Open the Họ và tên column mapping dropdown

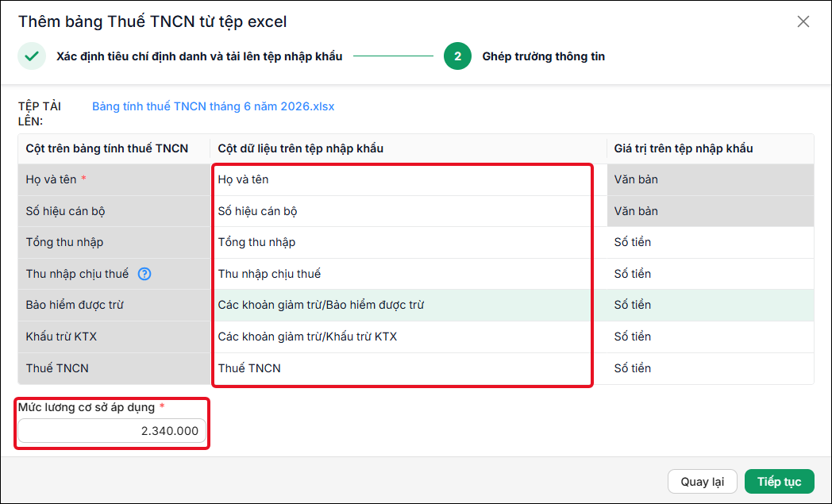[403, 180]
